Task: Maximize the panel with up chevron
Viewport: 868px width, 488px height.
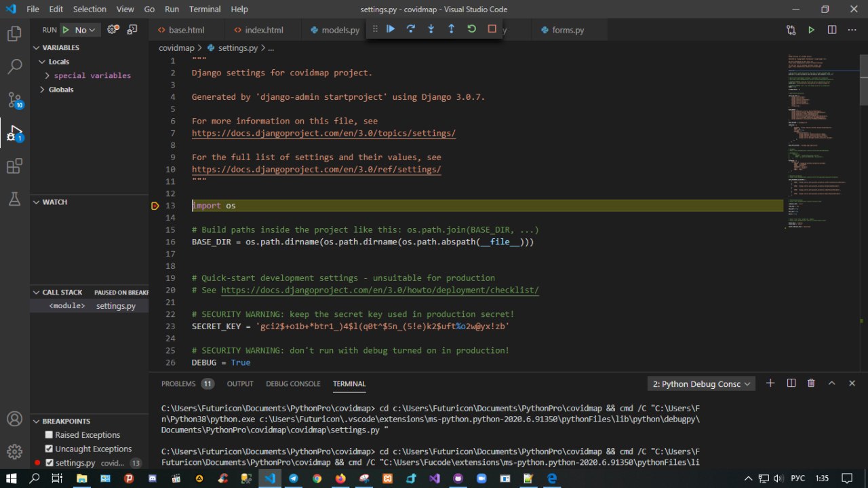Action: [x=831, y=383]
